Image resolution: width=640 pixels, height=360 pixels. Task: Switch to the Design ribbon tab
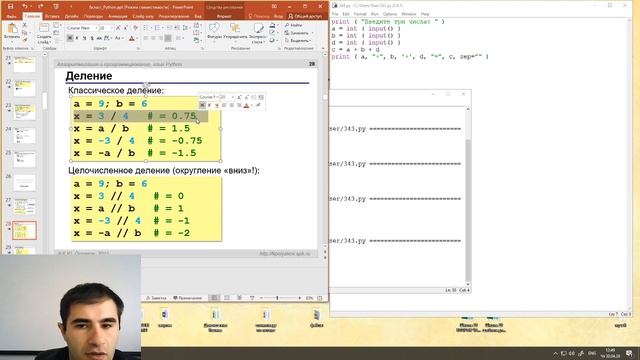click(x=71, y=16)
